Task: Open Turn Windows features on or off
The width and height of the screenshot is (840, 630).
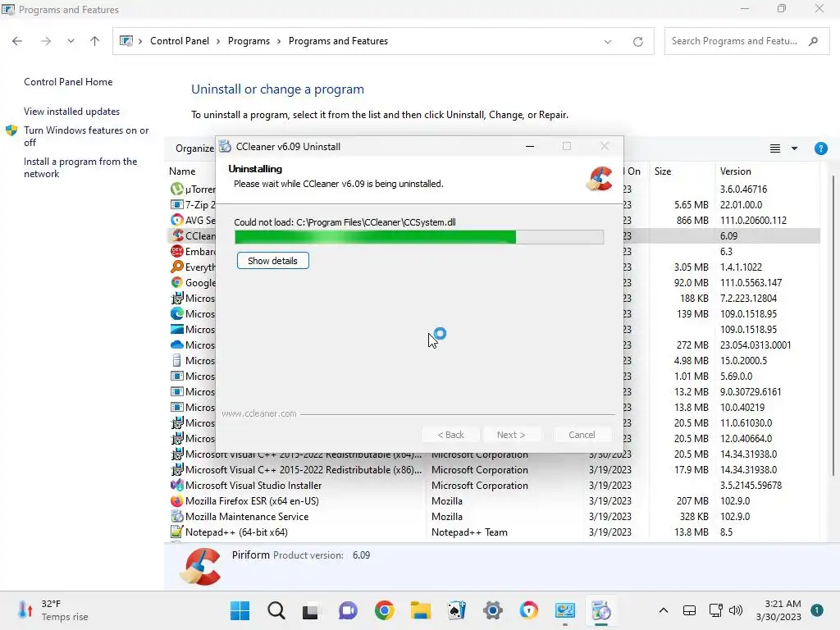Action: click(86, 136)
